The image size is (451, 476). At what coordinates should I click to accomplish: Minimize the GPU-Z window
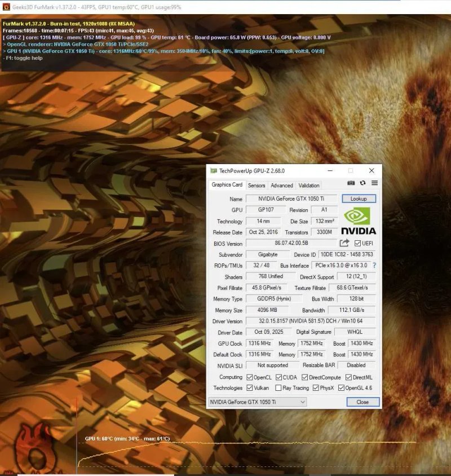330,171
